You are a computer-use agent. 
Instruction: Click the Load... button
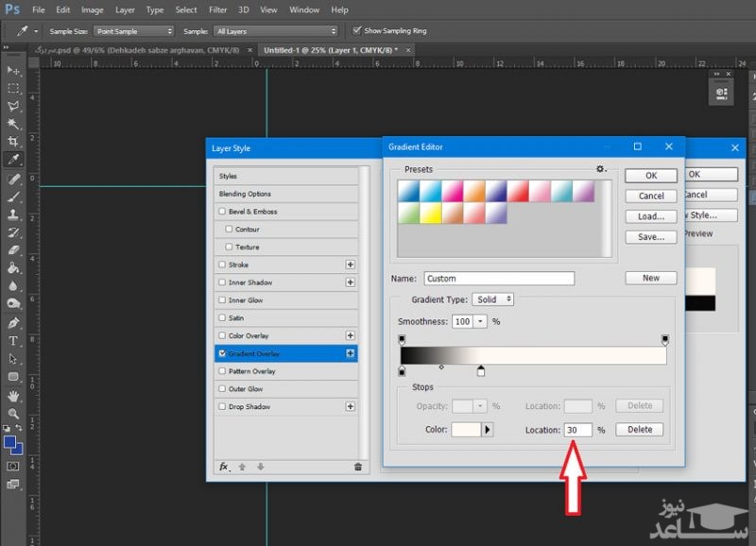650,216
